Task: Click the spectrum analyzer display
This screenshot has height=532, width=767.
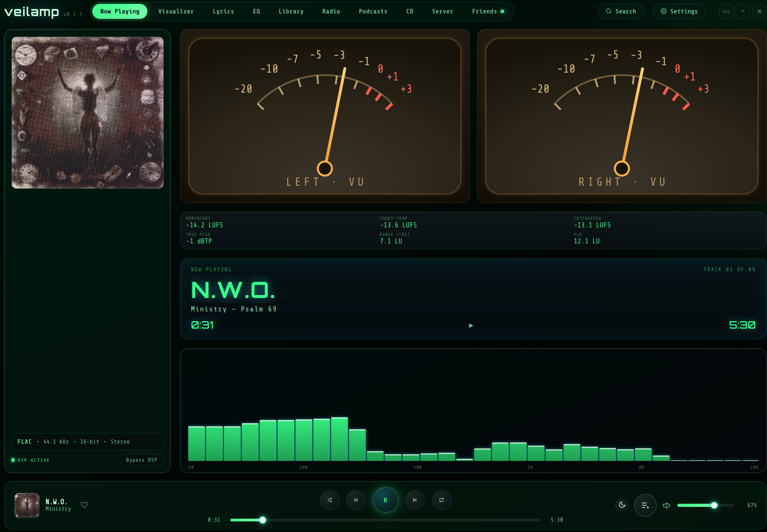Action: [473, 410]
